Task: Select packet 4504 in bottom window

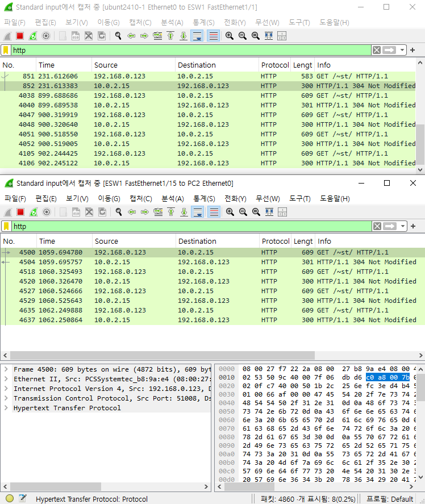Action: [x=213, y=262]
